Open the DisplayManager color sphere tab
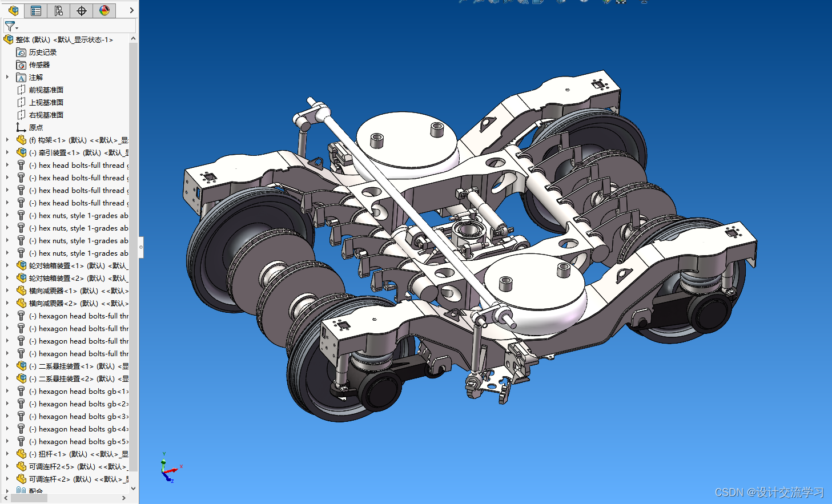Screen dimensions: 832x504 (104, 10)
